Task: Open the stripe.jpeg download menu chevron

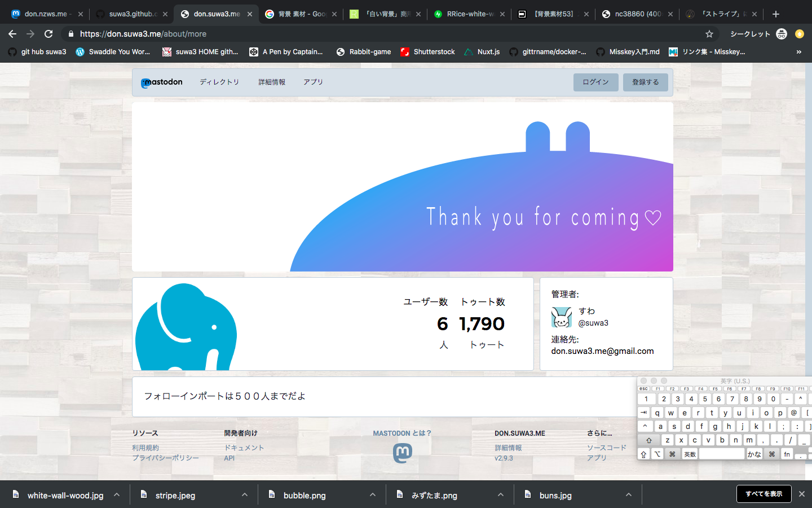Action: 245,495
